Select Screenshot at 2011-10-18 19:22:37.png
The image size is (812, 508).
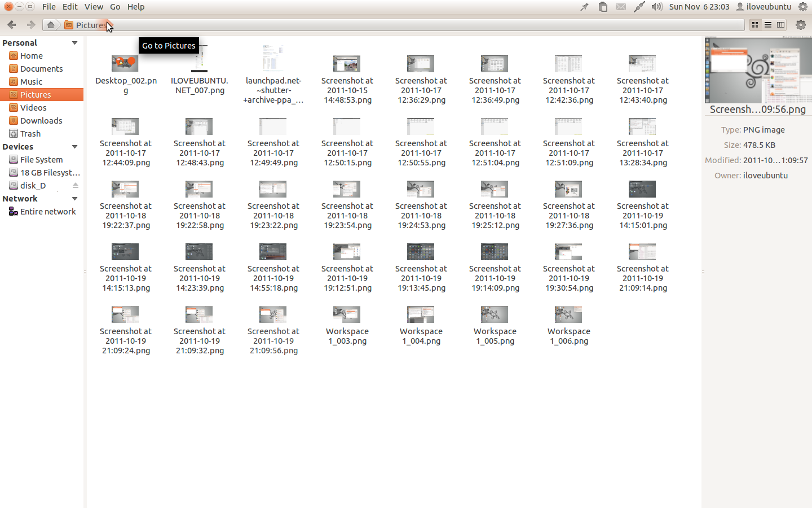click(x=125, y=205)
